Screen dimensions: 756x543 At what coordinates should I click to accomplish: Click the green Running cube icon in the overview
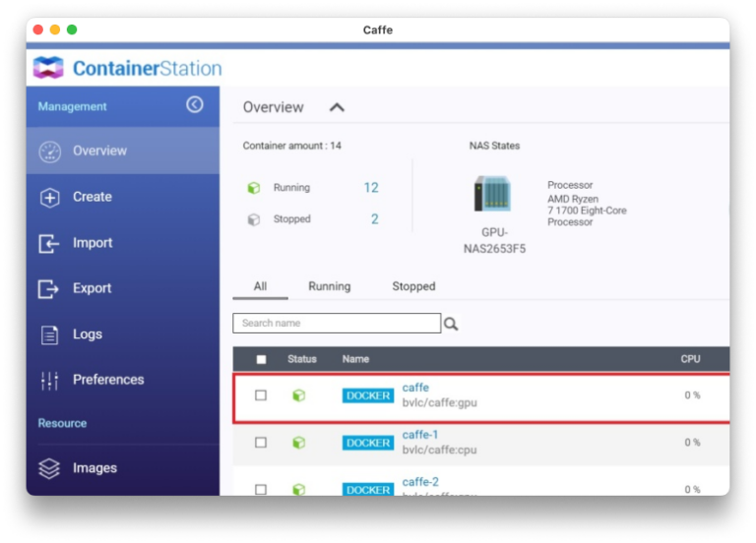pyautogui.click(x=254, y=188)
